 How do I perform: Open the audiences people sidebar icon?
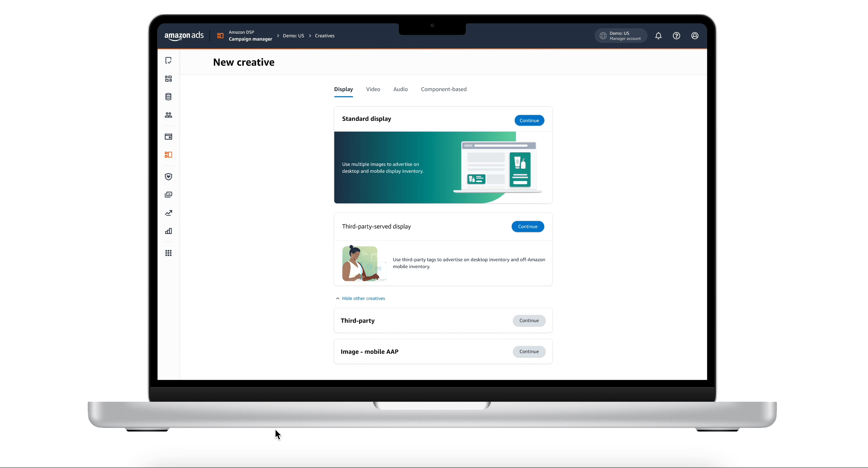[168, 115]
